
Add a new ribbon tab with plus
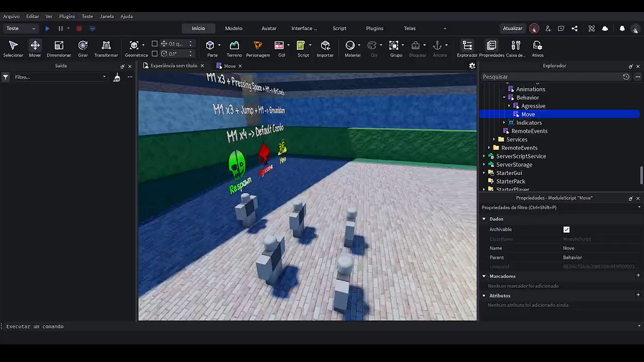(x=445, y=28)
